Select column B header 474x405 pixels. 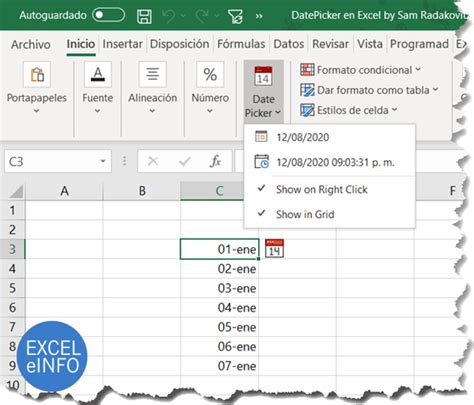pyautogui.click(x=142, y=191)
